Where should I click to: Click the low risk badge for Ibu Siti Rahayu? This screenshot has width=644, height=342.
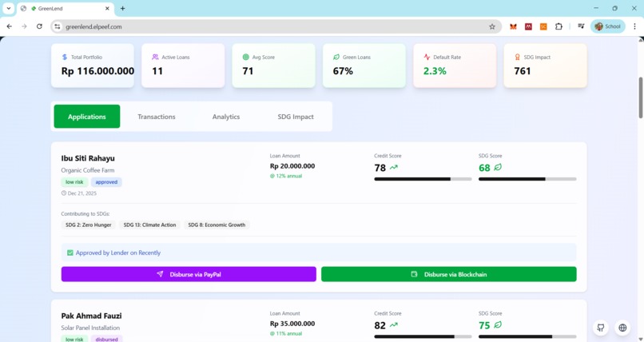pyautogui.click(x=74, y=182)
